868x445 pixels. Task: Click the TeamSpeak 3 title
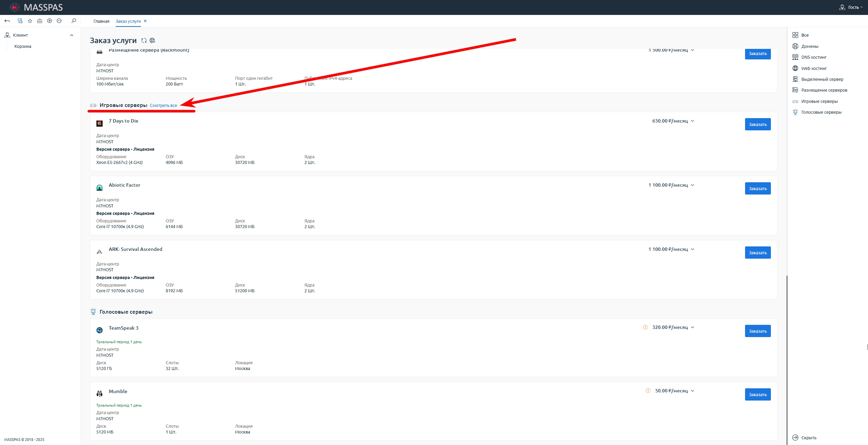(124, 328)
